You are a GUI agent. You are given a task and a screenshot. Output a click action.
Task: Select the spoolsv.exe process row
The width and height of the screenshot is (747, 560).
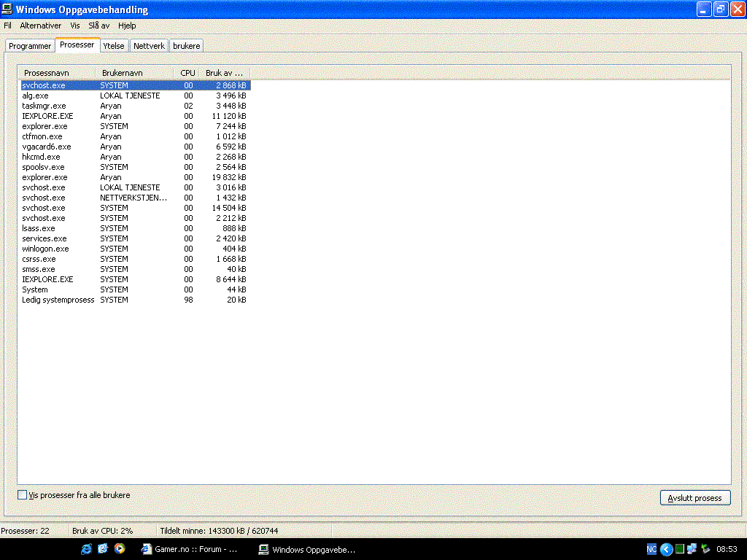[135, 167]
